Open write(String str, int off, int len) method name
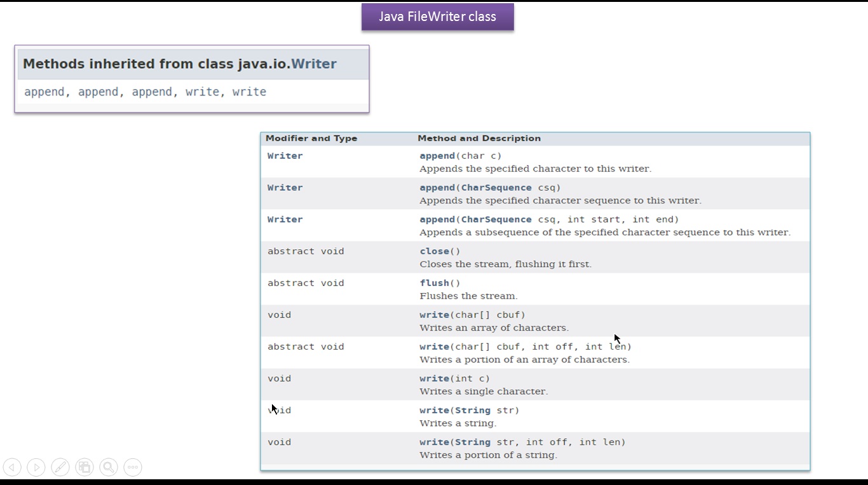The image size is (868, 485). [x=435, y=442]
